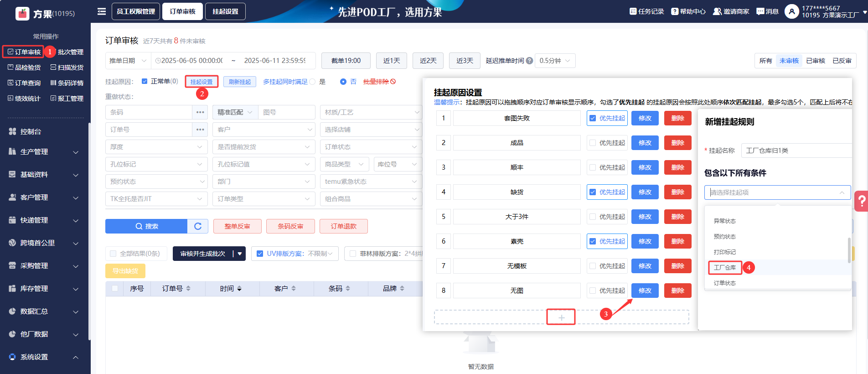
Task: Check 优先挂起 for 成品 row
Action: coord(593,143)
